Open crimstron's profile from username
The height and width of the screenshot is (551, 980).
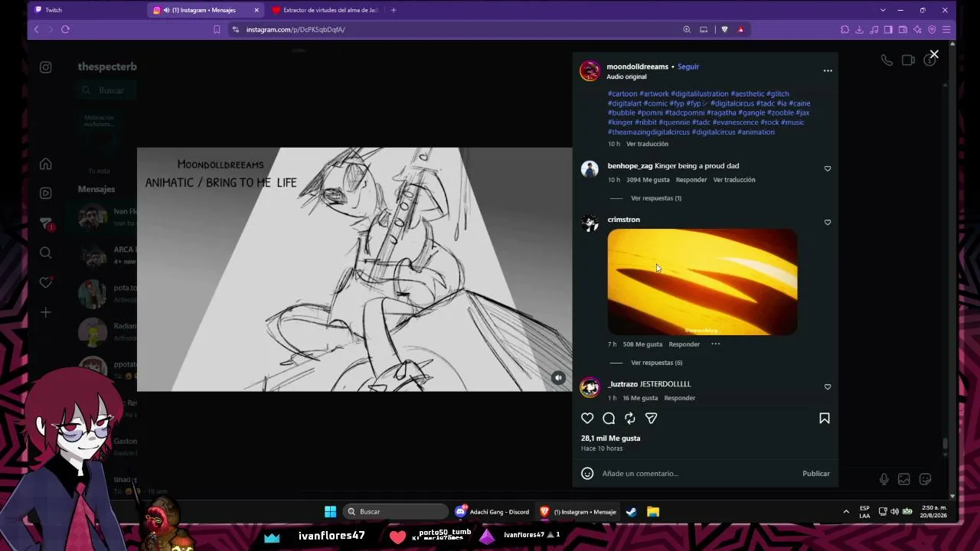point(624,220)
